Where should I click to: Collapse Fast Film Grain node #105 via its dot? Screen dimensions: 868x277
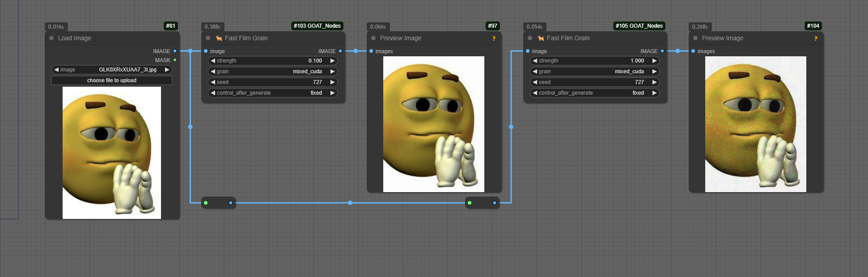(x=530, y=38)
